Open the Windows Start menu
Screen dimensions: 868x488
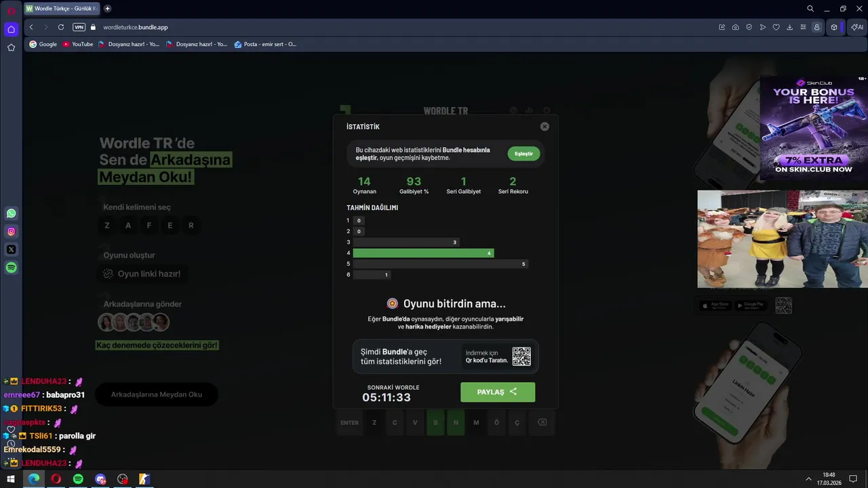point(11,479)
